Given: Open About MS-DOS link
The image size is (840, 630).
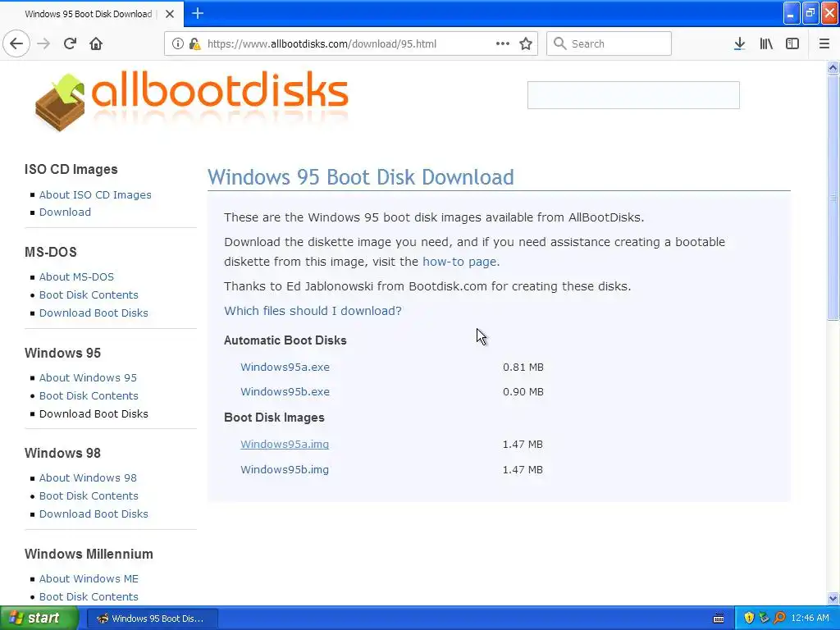Looking at the screenshot, I should click(76, 276).
